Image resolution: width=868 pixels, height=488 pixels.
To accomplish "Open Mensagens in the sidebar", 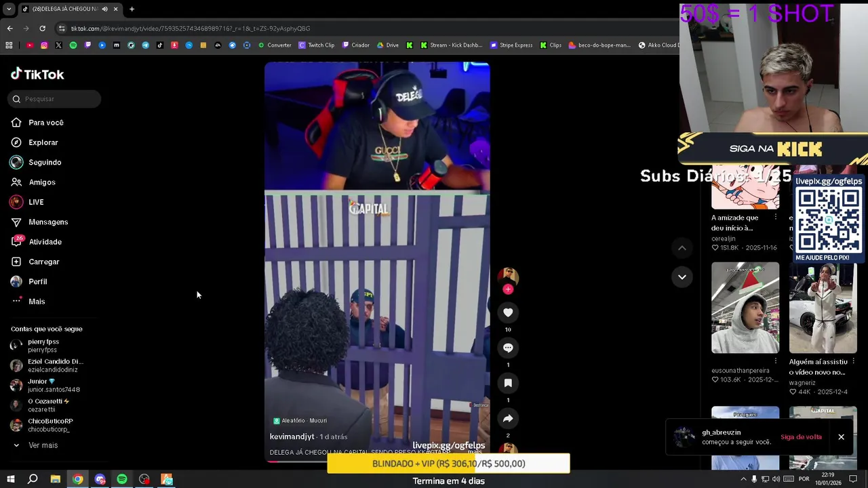I will click(x=39, y=222).
